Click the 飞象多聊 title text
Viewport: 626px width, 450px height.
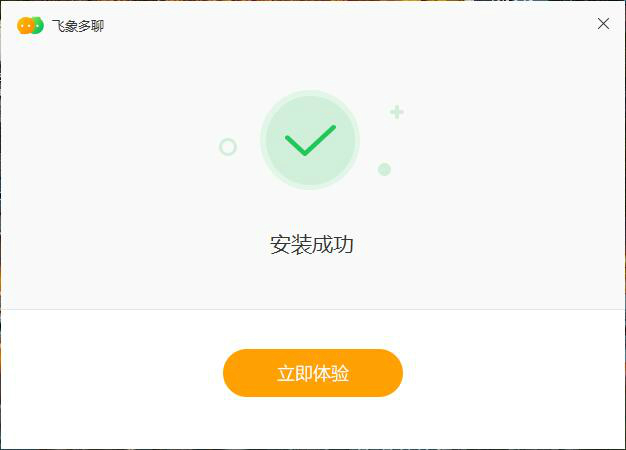coord(78,26)
